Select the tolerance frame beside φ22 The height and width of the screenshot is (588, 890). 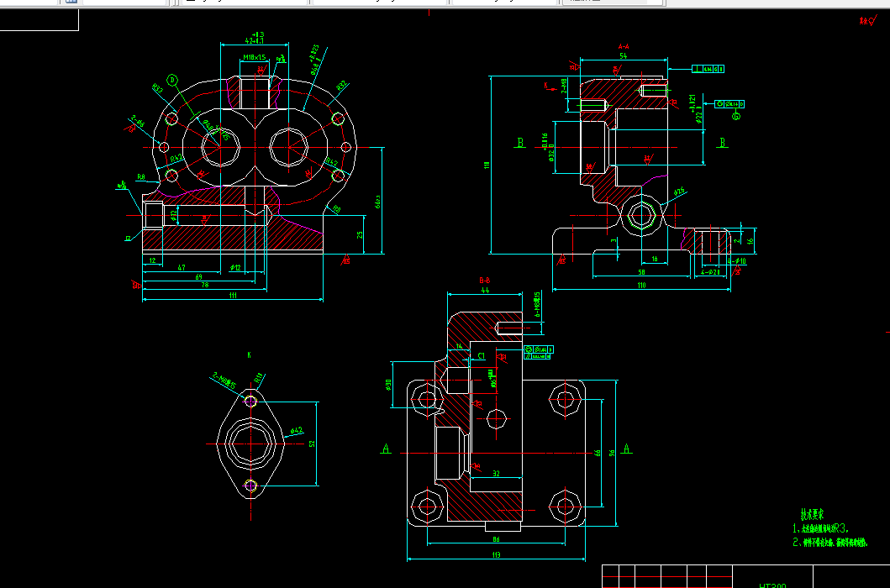click(729, 104)
